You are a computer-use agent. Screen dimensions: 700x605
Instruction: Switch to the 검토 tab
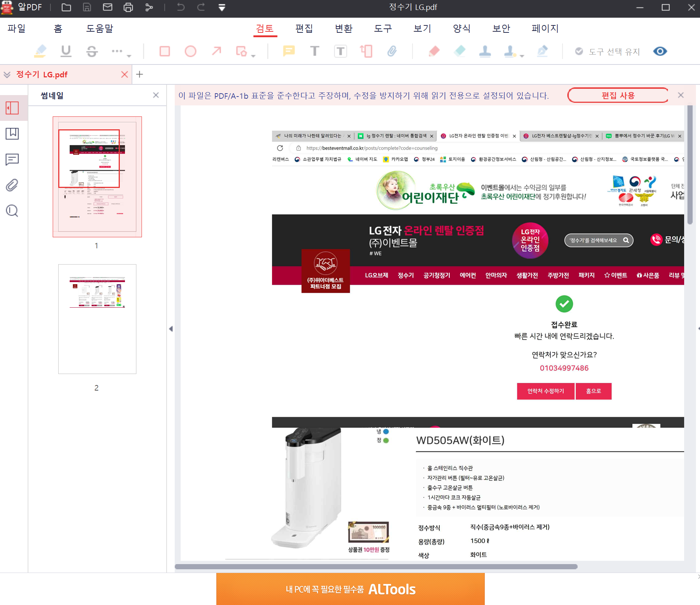click(x=265, y=28)
